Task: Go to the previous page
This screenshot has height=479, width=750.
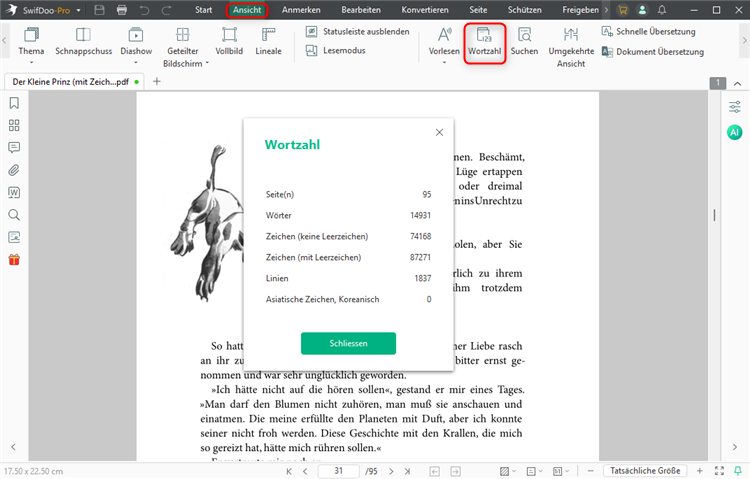Action: point(305,471)
